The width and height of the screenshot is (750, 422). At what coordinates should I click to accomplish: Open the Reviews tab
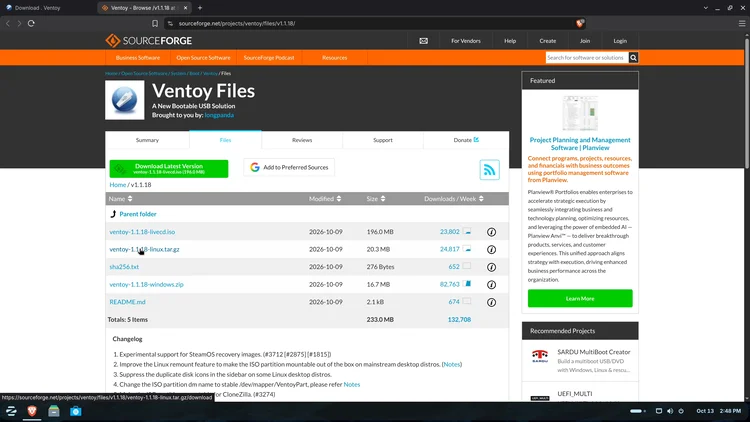click(x=302, y=140)
